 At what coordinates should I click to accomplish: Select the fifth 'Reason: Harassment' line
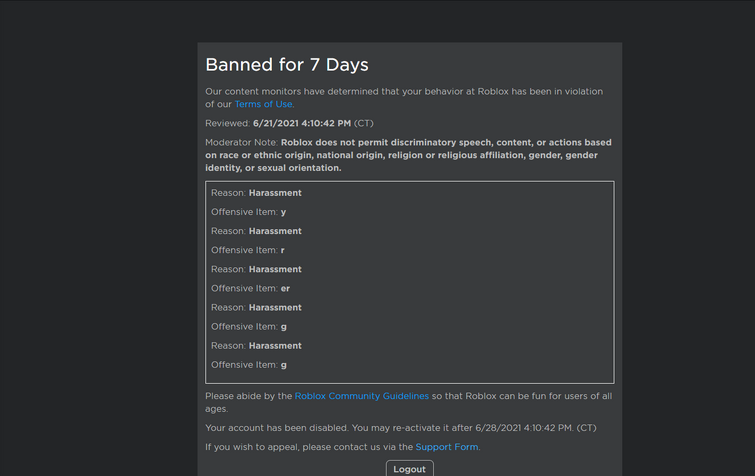[256, 345]
